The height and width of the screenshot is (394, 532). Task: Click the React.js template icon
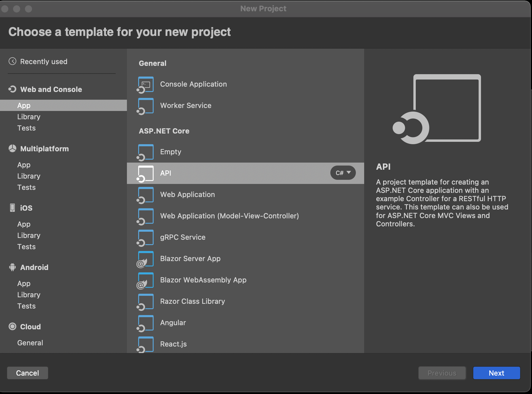(x=145, y=344)
